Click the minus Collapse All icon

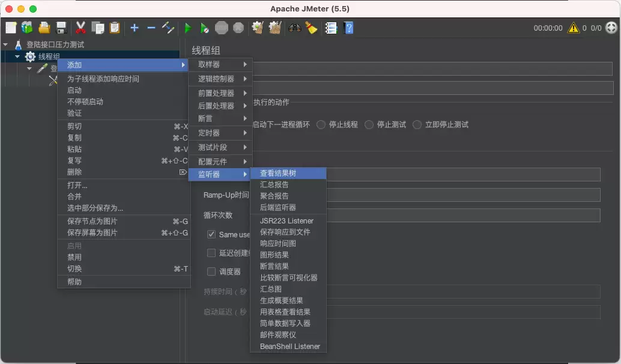click(151, 28)
